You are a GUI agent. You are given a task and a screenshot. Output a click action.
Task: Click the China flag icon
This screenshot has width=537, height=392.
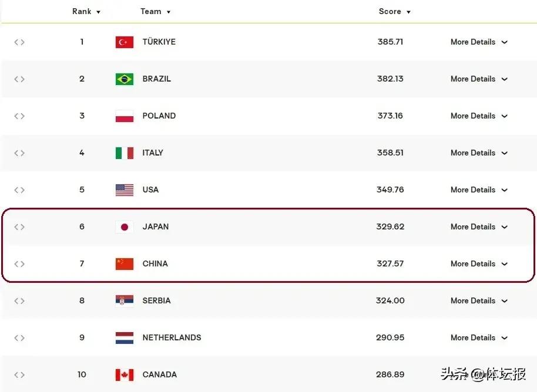point(124,264)
